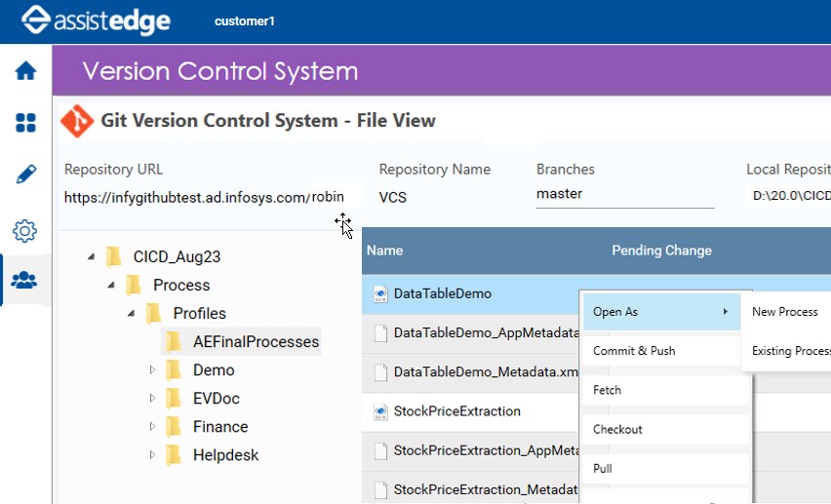Select the StockPriceExtraction file name
831x504 pixels.
[456, 411]
